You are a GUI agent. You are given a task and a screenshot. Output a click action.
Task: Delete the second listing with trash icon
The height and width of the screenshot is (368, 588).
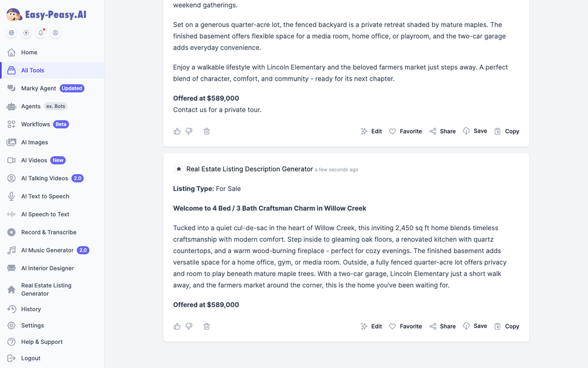tap(206, 326)
